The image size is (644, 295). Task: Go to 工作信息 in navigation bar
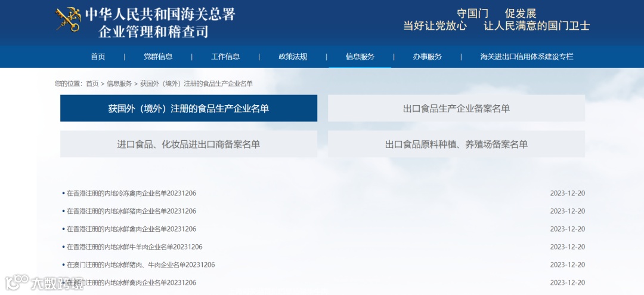coord(225,57)
